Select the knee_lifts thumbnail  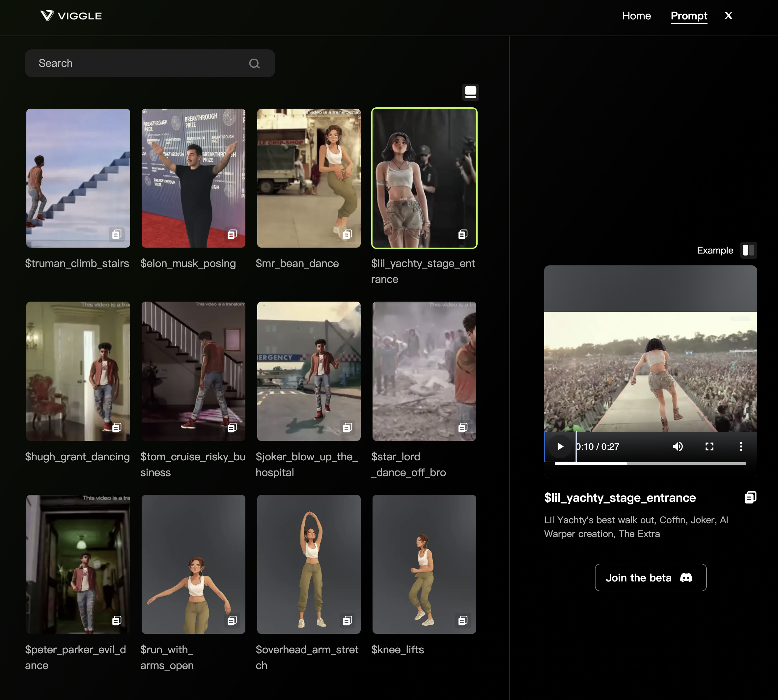click(x=424, y=564)
